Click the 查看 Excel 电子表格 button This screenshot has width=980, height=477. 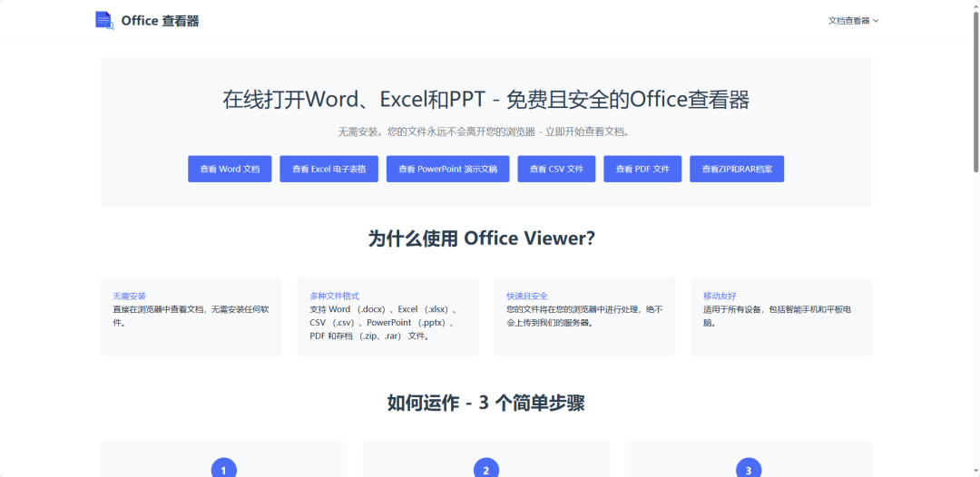coord(328,170)
